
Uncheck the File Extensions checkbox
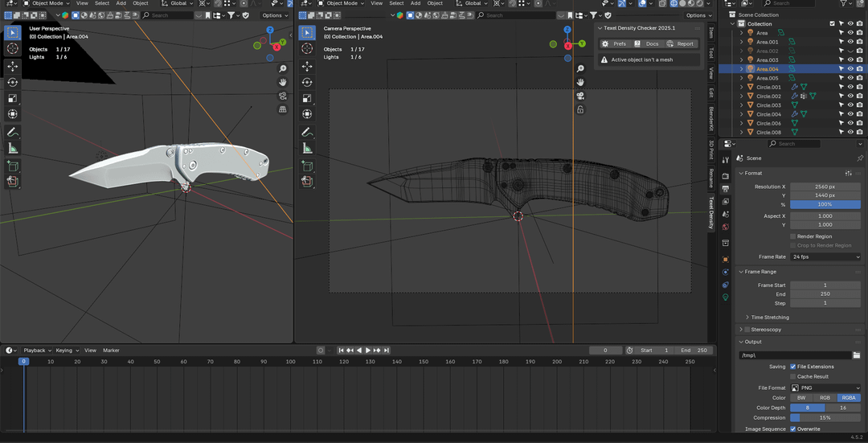click(x=793, y=367)
